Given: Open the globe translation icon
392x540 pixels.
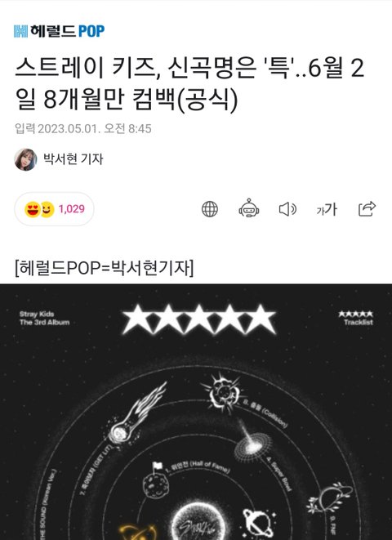Looking at the screenshot, I should 210,209.
